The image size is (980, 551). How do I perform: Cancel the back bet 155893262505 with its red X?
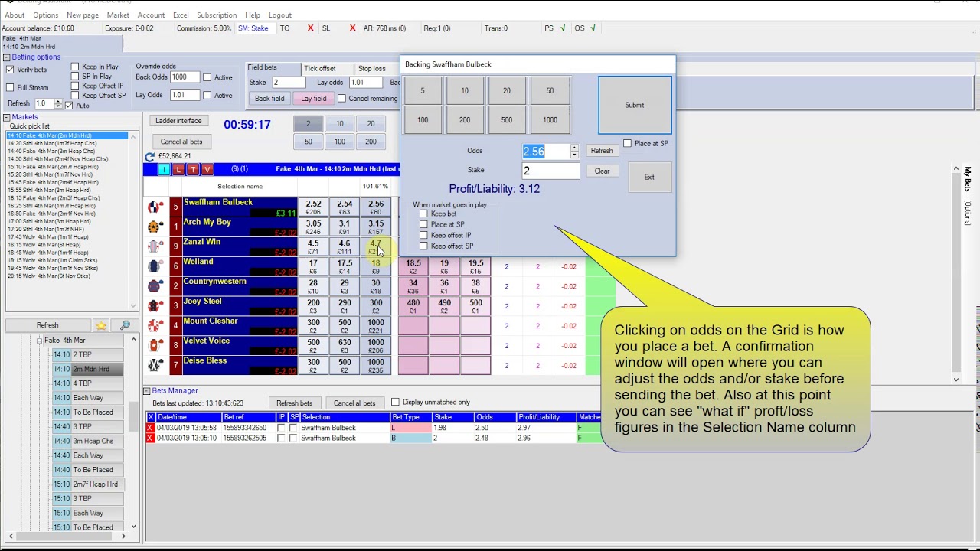[150, 438]
